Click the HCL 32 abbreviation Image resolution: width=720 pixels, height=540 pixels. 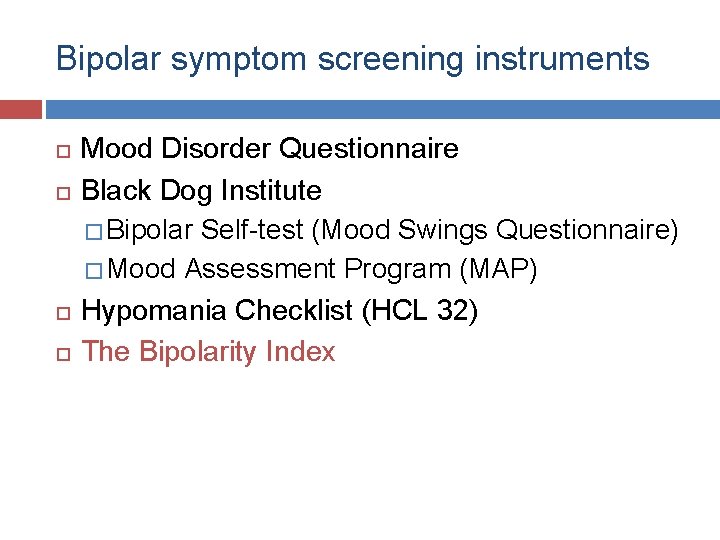(x=420, y=311)
